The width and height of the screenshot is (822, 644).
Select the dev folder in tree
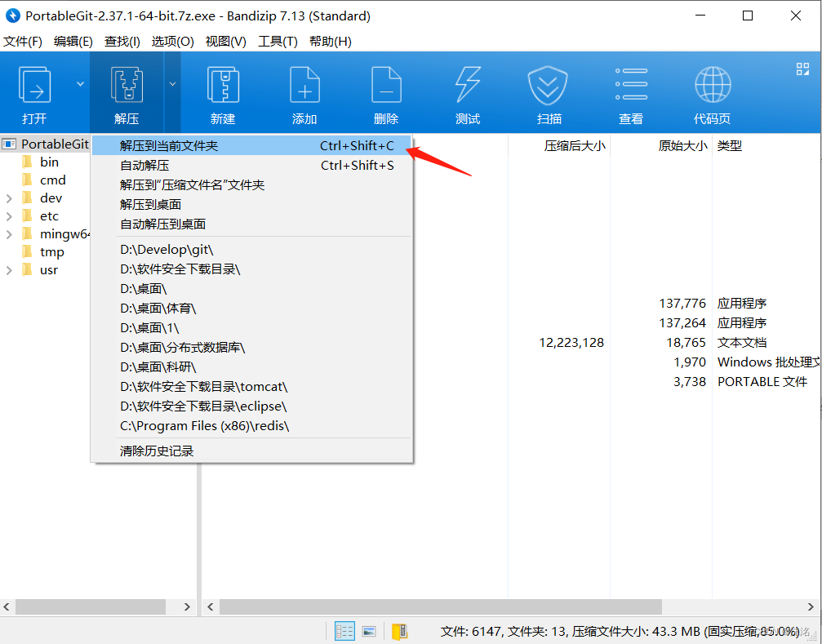coord(51,198)
